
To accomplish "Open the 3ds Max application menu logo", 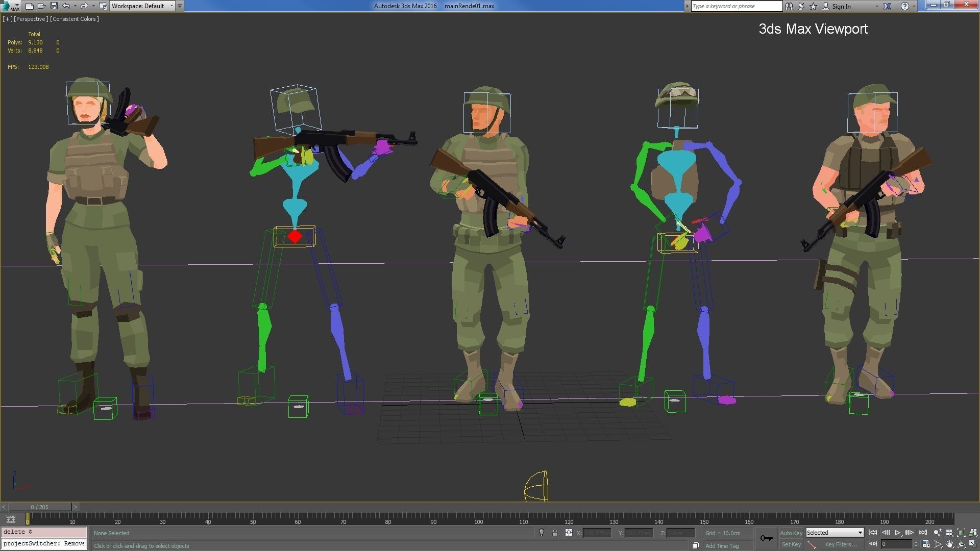I will click(10, 6).
